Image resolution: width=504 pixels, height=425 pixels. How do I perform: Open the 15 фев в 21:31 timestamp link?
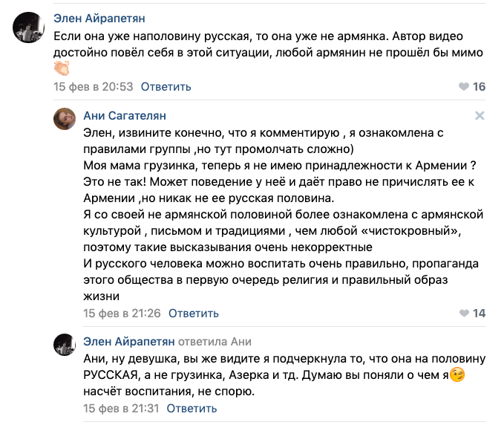pyautogui.click(x=122, y=409)
